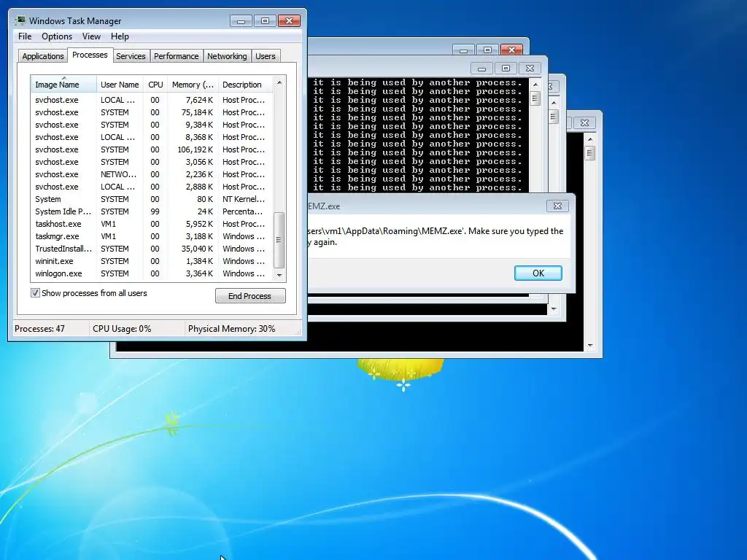Switch to the Applications tab
The width and height of the screenshot is (747, 560).
pos(43,56)
